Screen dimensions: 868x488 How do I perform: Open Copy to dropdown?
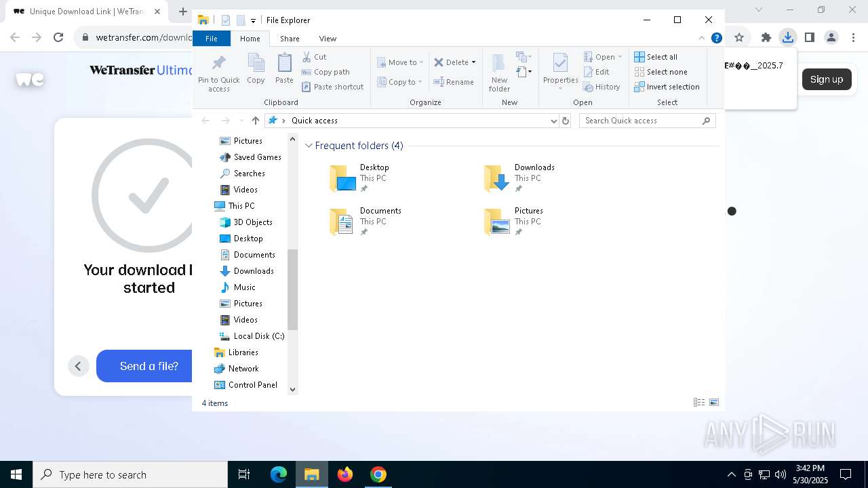pyautogui.click(x=401, y=82)
